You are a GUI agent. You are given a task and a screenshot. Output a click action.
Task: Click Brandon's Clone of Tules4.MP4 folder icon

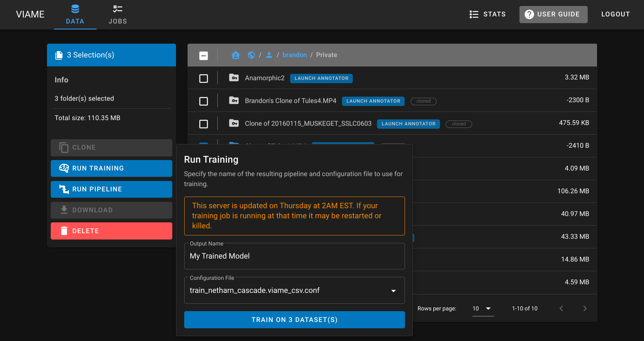[234, 100]
